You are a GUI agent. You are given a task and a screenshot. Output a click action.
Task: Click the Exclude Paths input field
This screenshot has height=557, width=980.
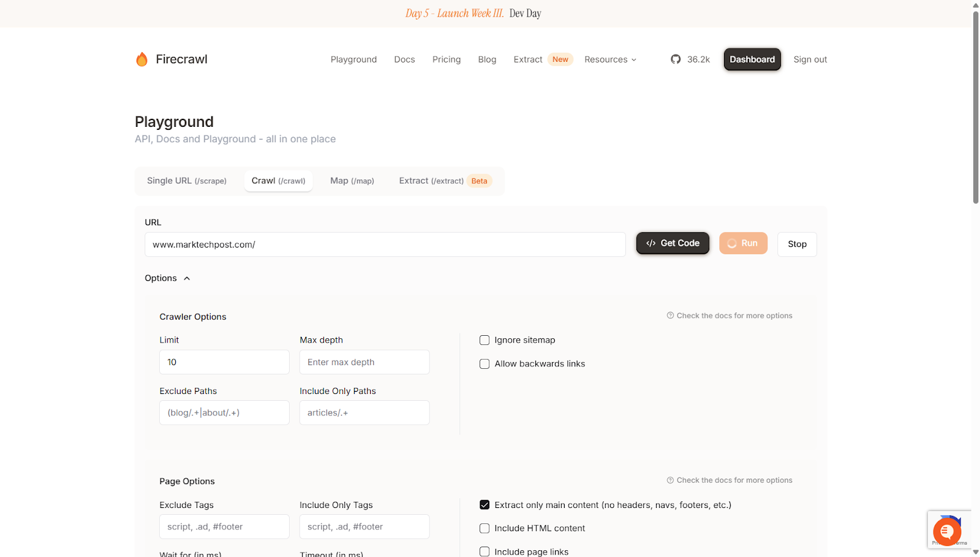click(x=224, y=412)
